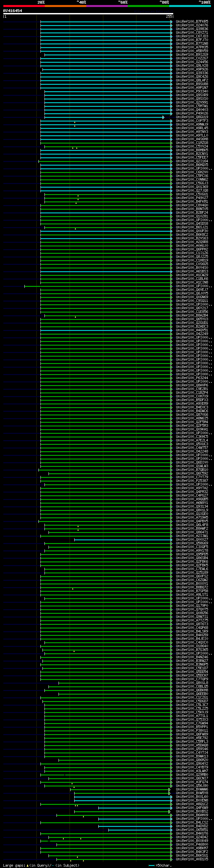Open hit UniRef100_Q39836

click(192, 29)
